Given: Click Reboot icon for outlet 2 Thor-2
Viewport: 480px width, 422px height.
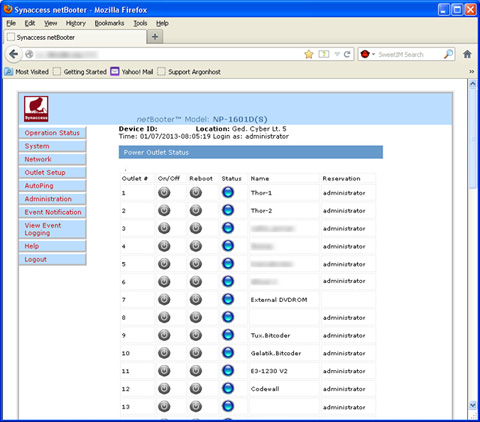Looking at the screenshot, I should 196,210.
